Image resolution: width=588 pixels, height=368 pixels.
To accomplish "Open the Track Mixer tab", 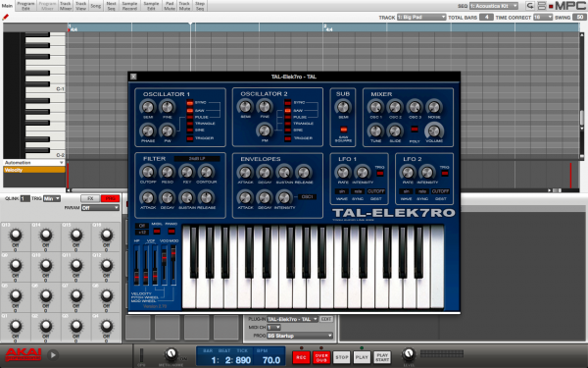I will click(66, 6).
